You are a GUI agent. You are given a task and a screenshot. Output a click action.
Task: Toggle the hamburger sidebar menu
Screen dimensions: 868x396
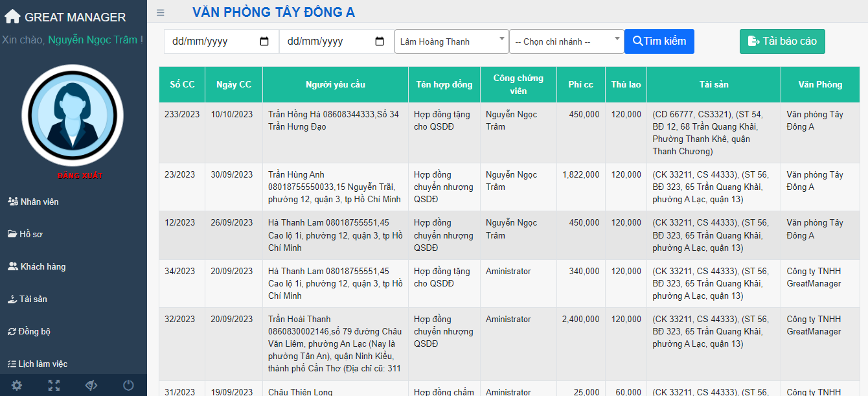tap(161, 12)
